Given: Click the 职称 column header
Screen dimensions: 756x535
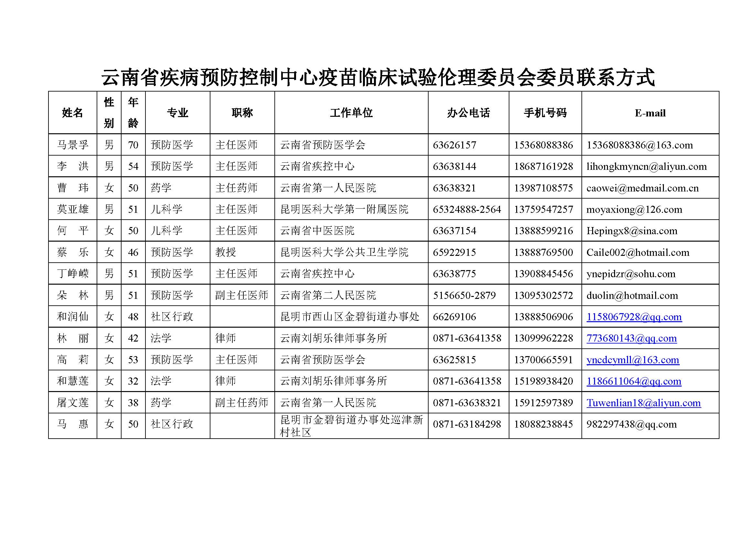Looking at the screenshot, I should (242, 113).
